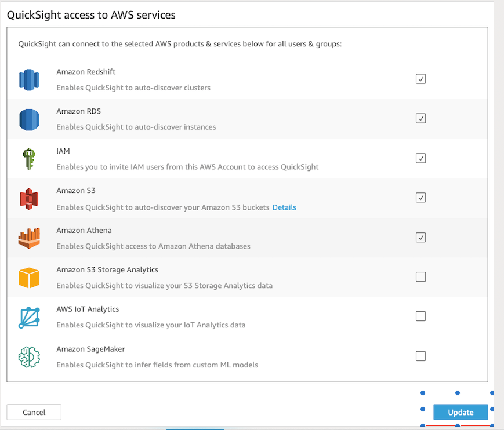The width and height of the screenshot is (504, 430).
Task: Enable Amazon S3 Storage Analytics checkbox
Action: click(421, 277)
